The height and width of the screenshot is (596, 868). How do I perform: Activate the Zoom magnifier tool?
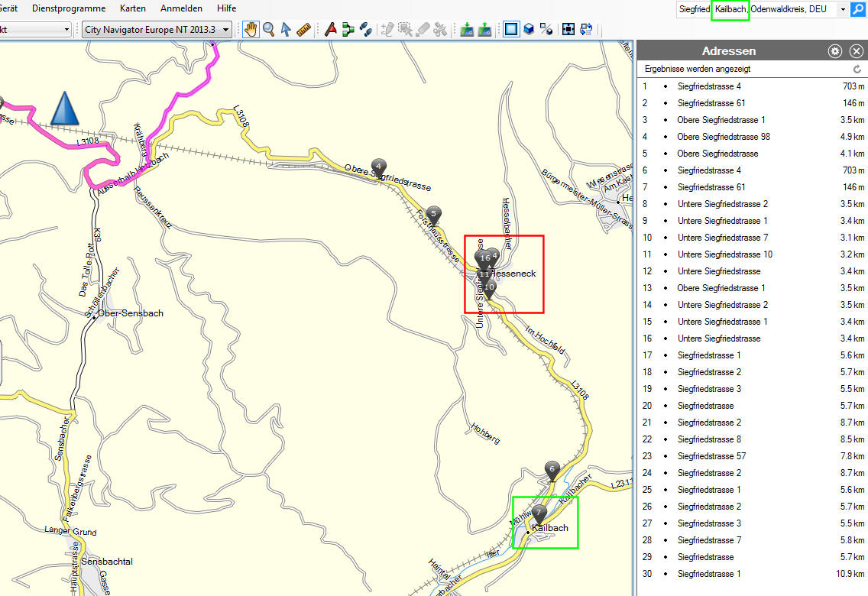268,30
